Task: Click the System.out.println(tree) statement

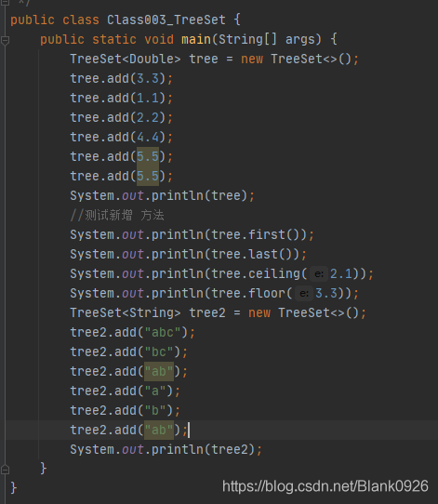Action: 163,196
